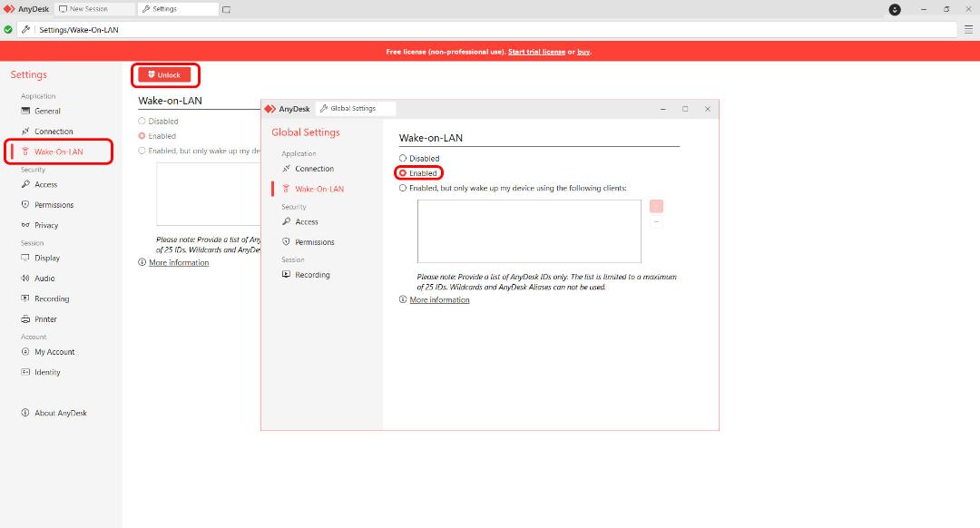Click the My Account user icon
This screenshot has height=528, width=980.
(x=25, y=352)
